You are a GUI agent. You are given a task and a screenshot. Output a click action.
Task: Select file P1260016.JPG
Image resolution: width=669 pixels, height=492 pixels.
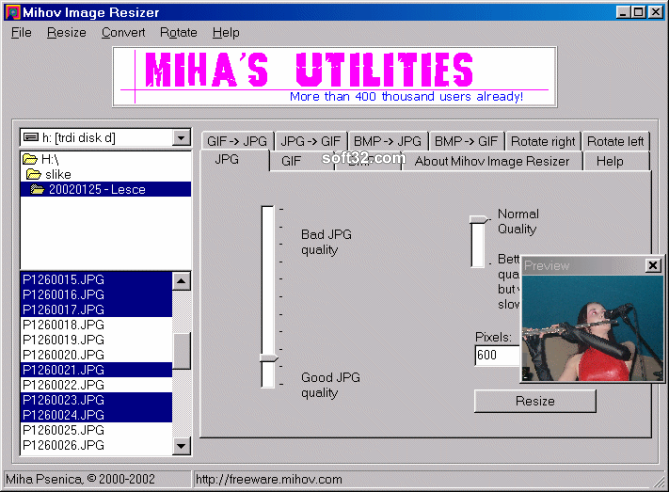(96, 294)
